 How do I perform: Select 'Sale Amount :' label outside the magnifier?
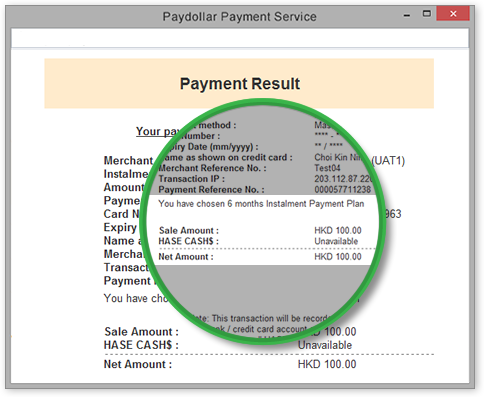(141, 332)
